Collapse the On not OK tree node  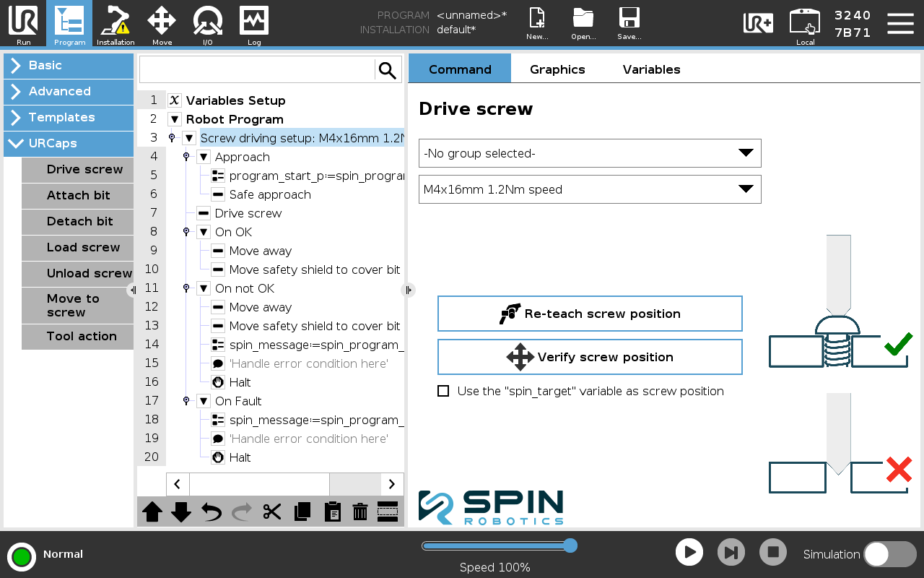tap(204, 288)
